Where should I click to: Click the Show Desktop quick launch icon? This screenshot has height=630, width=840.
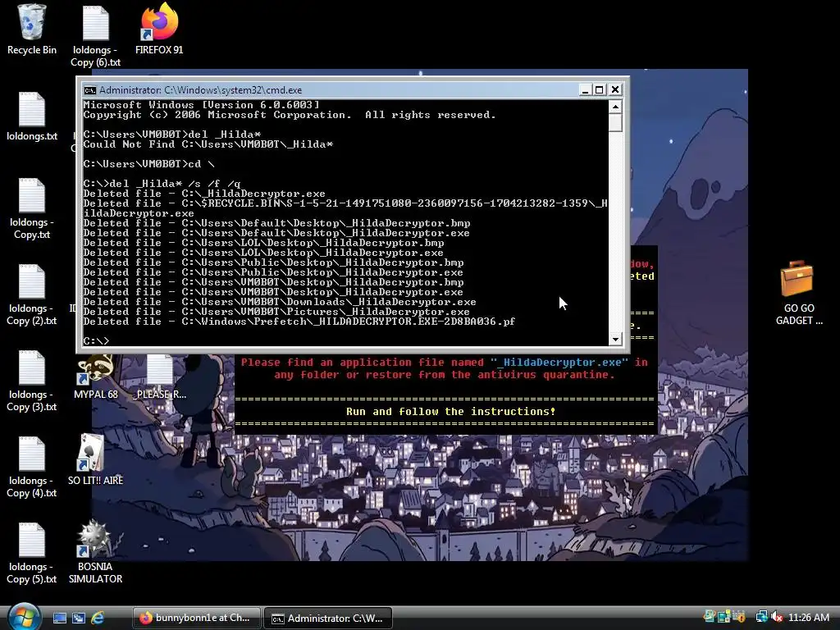coord(59,618)
